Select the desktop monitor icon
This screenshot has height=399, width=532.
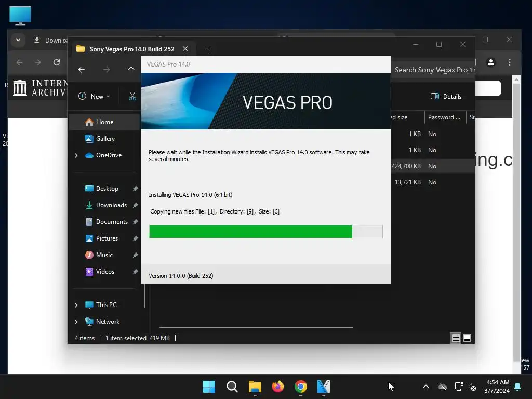pyautogui.click(x=20, y=16)
